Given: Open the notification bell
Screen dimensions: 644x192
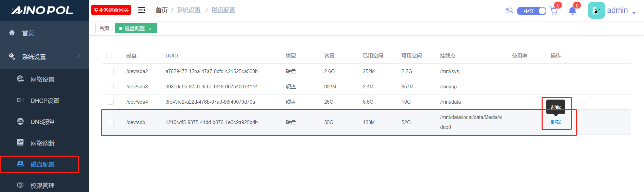Looking at the screenshot, I should click(572, 11).
